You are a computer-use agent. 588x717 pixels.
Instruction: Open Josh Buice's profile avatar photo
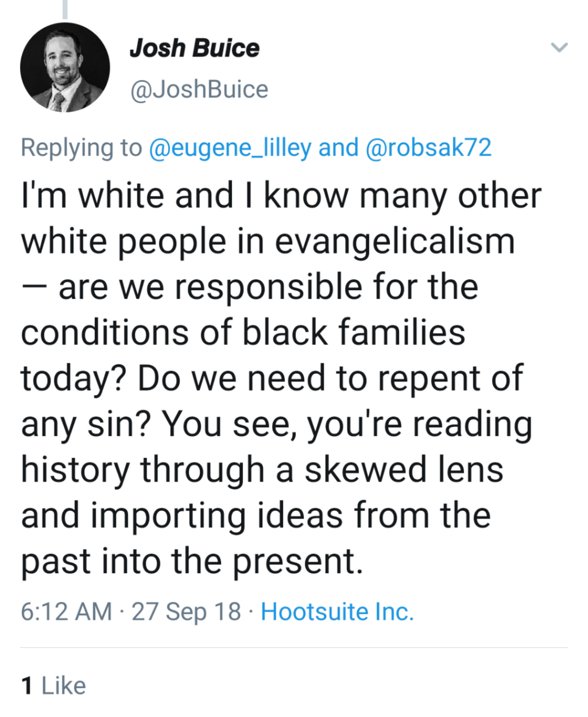tap(65, 68)
